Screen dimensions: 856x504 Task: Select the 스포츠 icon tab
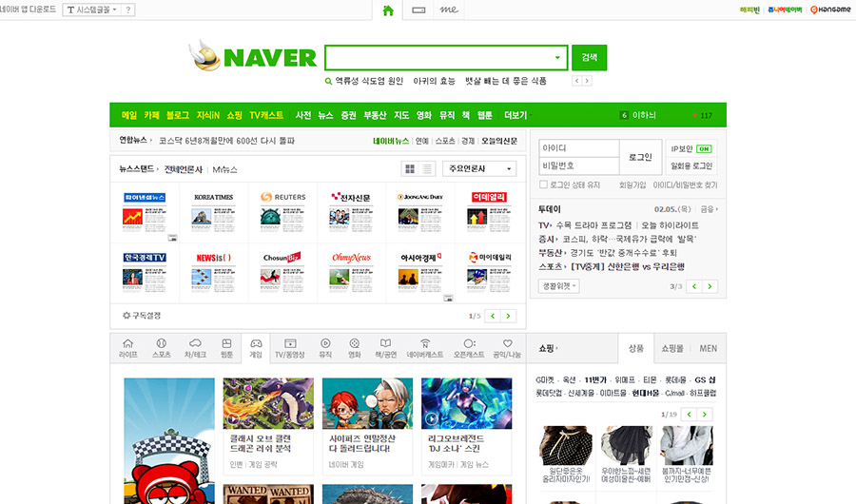pyautogui.click(x=161, y=348)
